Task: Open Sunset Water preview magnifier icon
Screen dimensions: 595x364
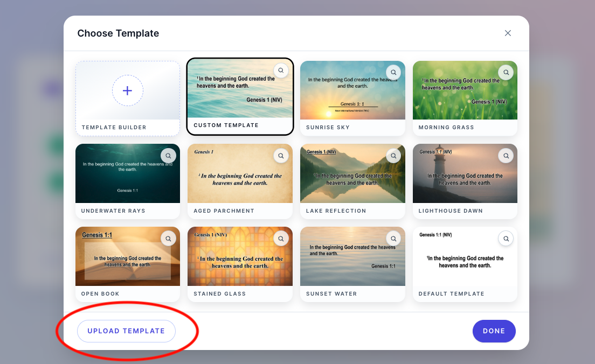Action: [393, 239]
